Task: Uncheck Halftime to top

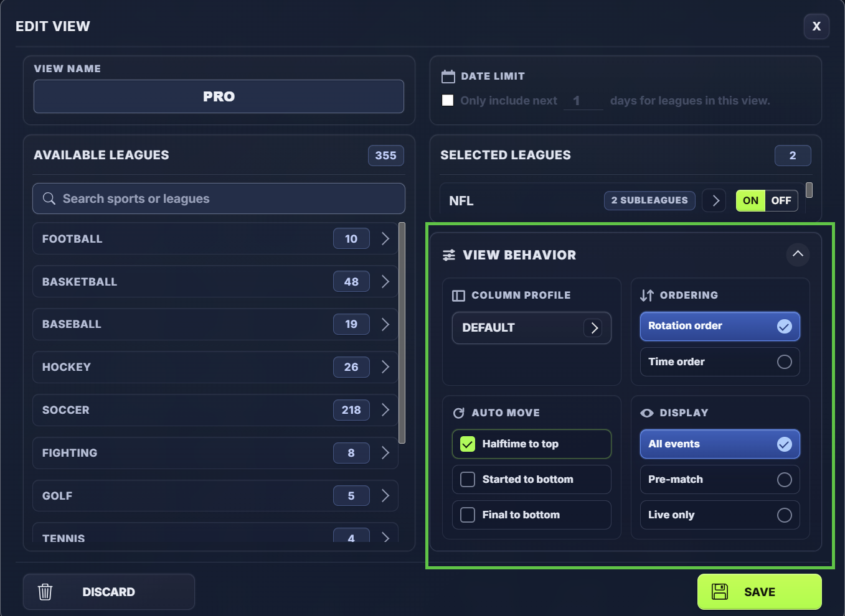Action: tap(468, 444)
